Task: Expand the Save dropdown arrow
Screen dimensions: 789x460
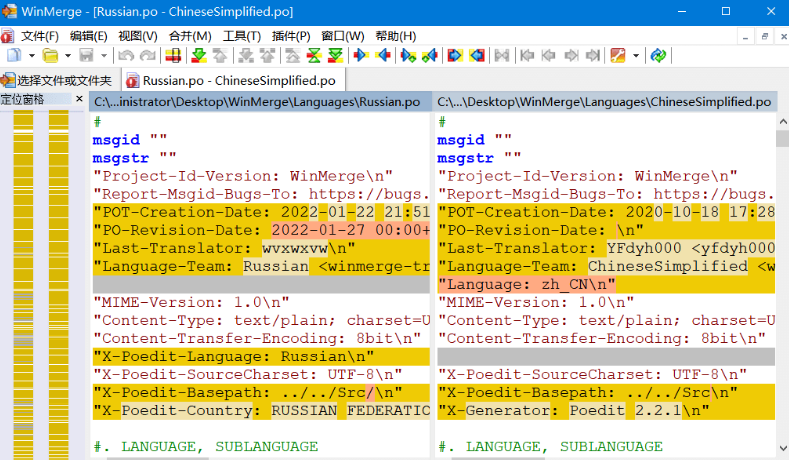Action: coord(104,55)
